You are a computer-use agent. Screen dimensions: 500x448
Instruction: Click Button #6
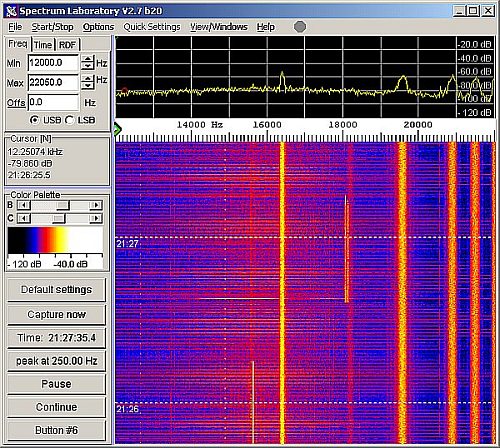click(56, 430)
